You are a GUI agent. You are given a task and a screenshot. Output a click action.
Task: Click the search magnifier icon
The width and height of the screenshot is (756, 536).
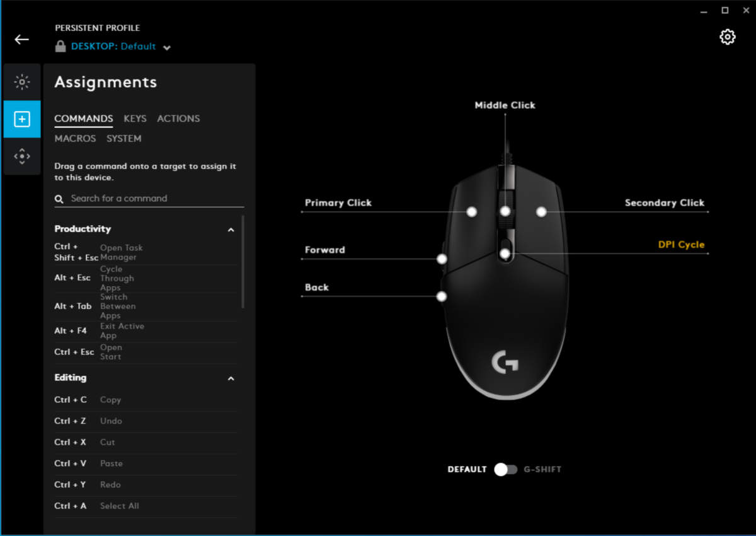point(59,199)
